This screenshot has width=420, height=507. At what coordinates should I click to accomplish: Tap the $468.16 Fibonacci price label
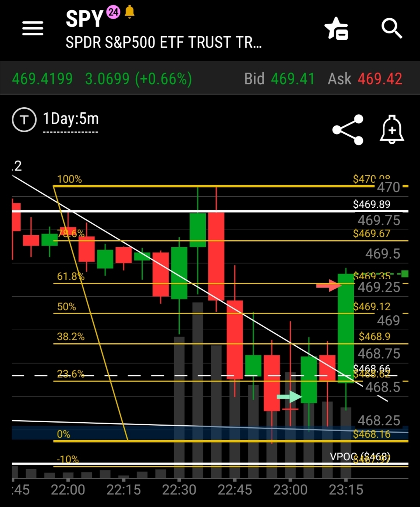click(x=371, y=434)
